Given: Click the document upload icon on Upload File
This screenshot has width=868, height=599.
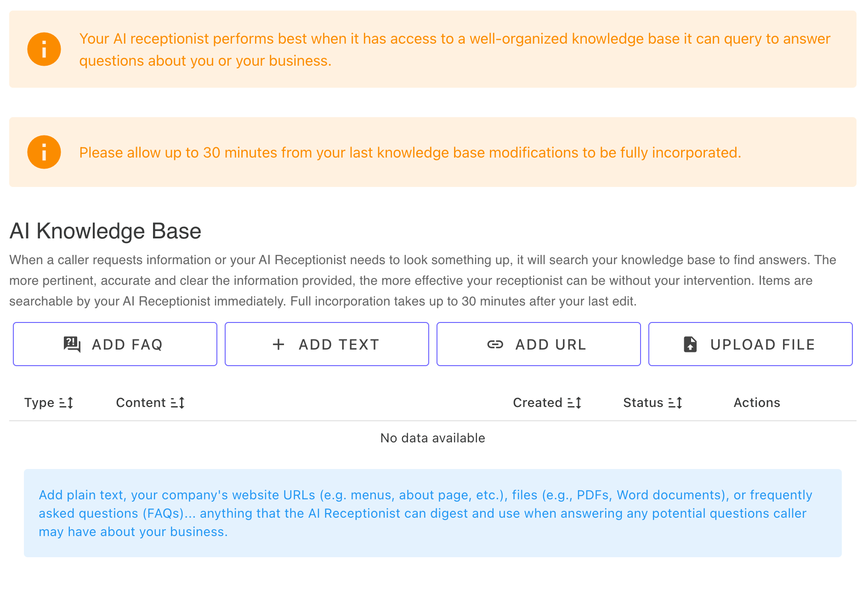Looking at the screenshot, I should point(690,344).
